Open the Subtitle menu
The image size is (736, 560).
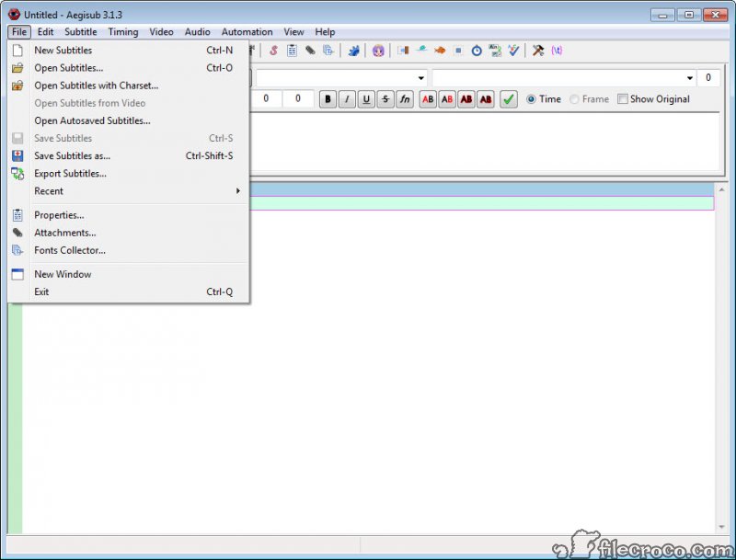[x=81, y=32]
